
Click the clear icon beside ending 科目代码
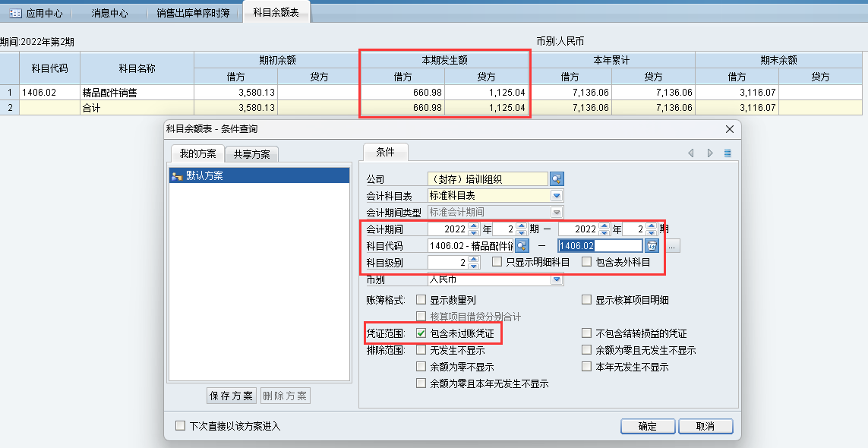652,245
